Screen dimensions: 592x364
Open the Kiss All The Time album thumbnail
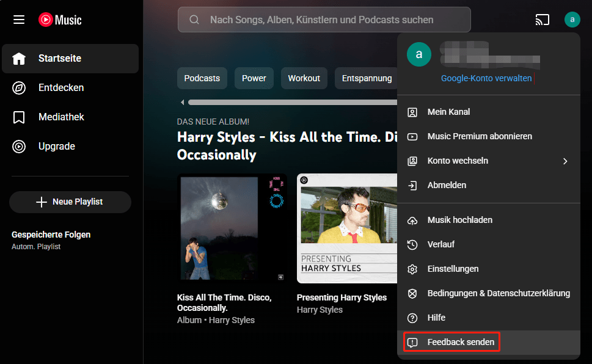coord(232,228)
